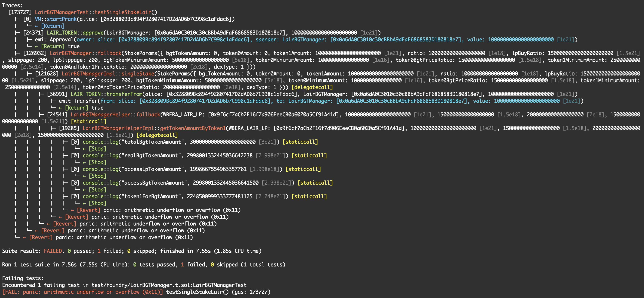Image resolution: width=644 pixels, height=298 pixels.
Task: Click "(1 total tests)" text
Action: point(263,265)
